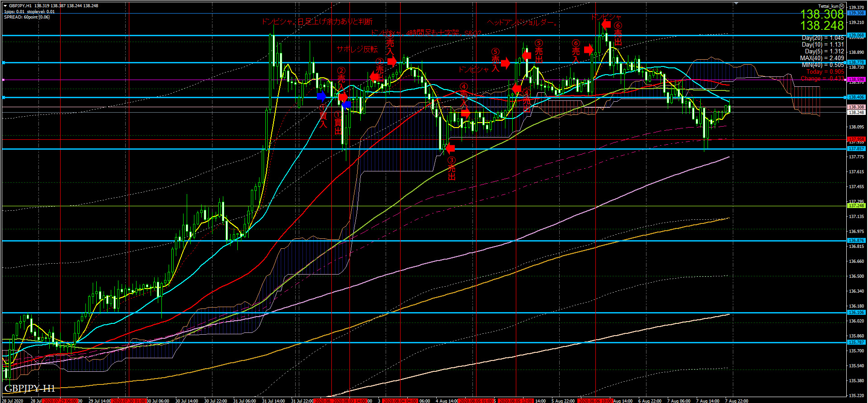Image resolution: width=868 pixels, height=403 pixels.
Task: Click the Tettai_kun expert advisor label
Action: [x=828, y=6]
